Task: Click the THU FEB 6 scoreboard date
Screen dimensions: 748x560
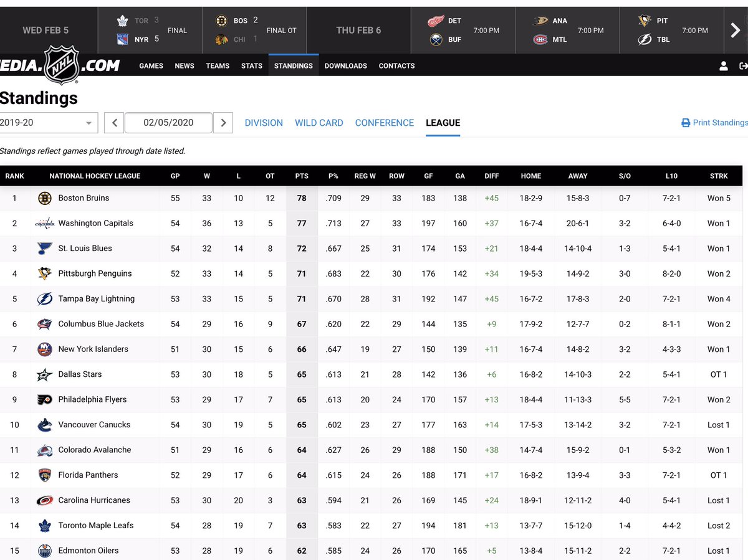Action: tap(358, 30)
